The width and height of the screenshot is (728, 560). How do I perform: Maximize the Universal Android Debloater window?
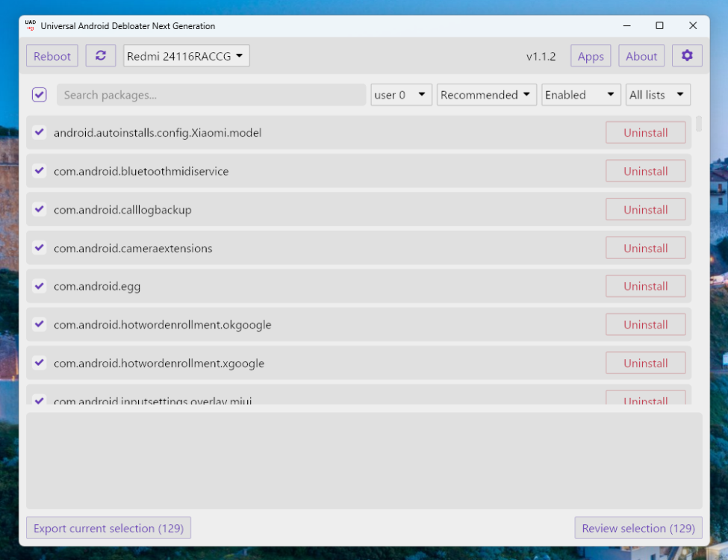tap(659, 25)
